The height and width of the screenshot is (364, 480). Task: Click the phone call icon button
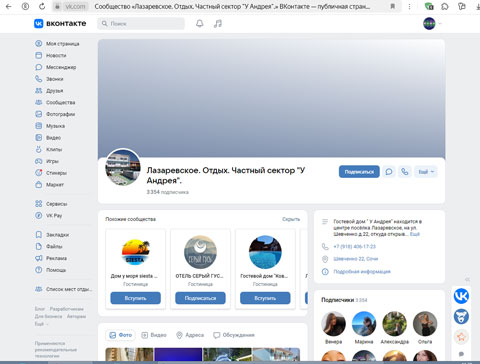405,172
